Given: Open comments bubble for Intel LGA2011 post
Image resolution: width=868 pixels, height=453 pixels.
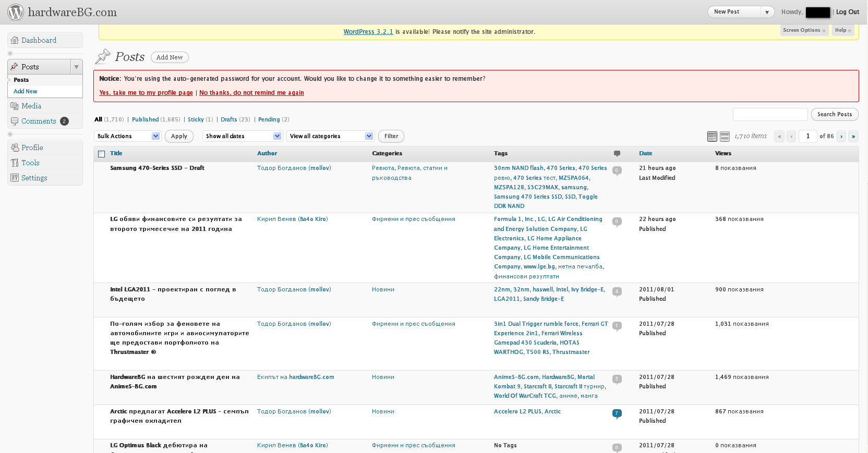Looking at the screenshot, I should (x=617, y=292).
